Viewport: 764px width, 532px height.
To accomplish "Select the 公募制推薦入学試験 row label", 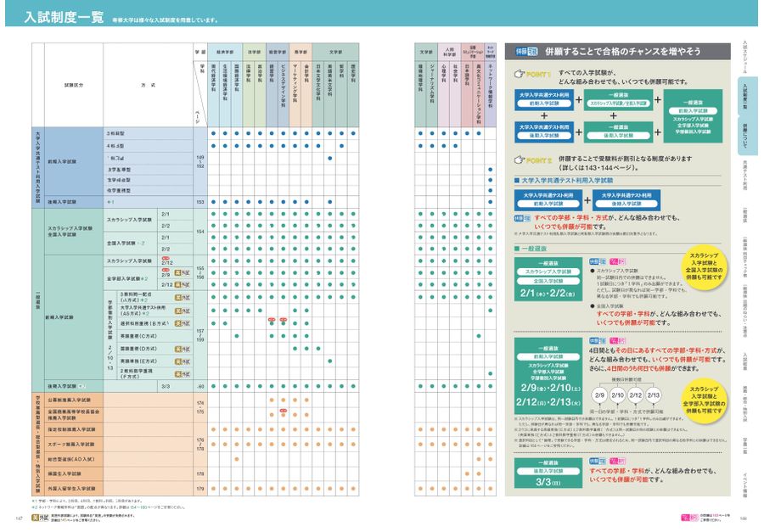I will (x=70, y=400).
